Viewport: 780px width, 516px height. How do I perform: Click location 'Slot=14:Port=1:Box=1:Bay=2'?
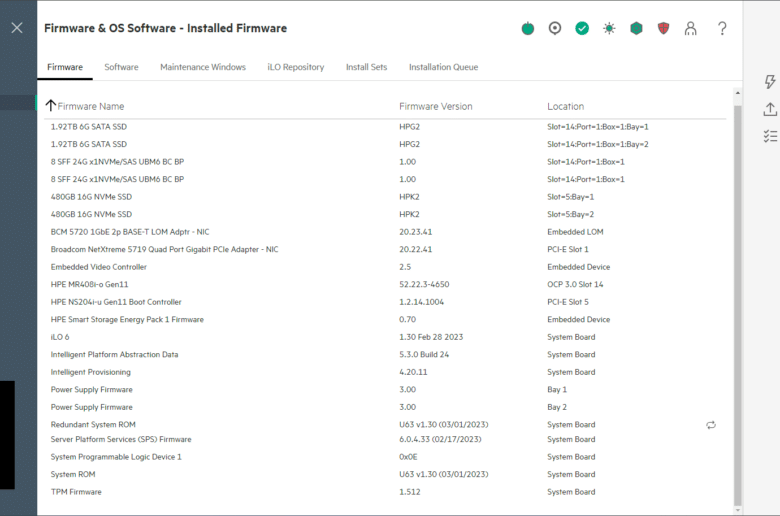point(597,144)
